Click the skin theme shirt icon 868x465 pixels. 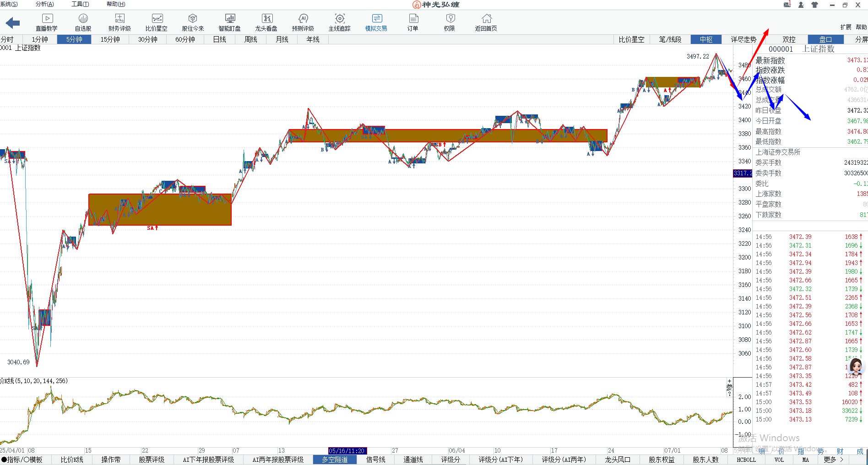click(814, 5)
